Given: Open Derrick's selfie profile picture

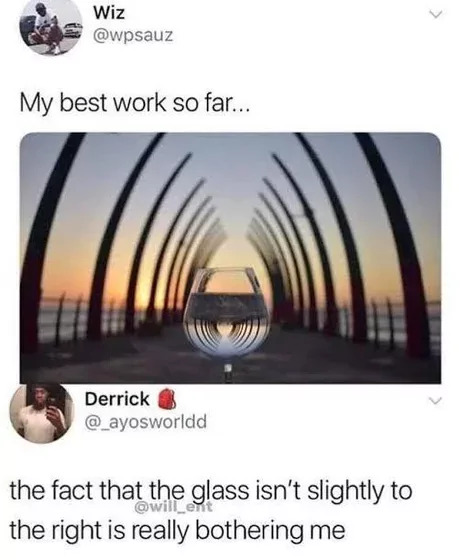Looking at the screenshot, I should (41, 412).
